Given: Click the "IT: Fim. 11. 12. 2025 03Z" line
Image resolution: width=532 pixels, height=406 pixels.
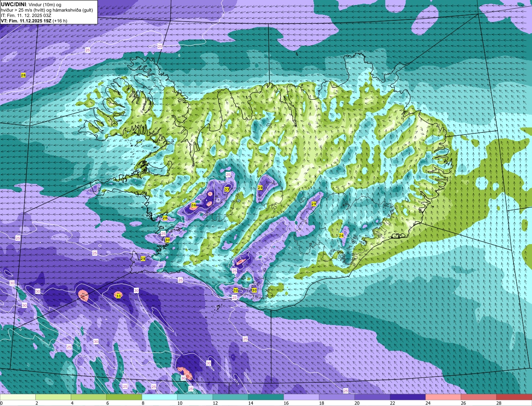Looking at the screenshot, I should tap(26, 15).
